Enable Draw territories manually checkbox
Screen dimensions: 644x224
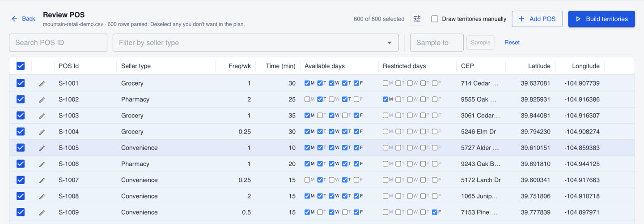[435, 19]
